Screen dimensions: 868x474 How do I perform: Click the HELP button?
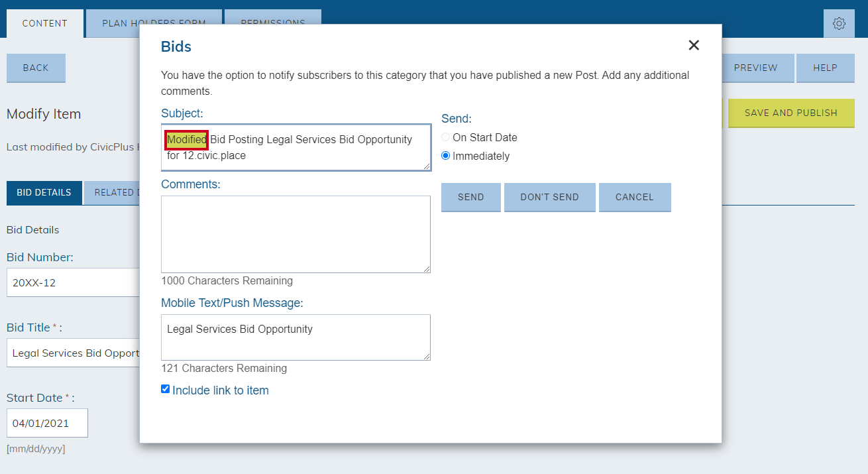coord(826,68)
